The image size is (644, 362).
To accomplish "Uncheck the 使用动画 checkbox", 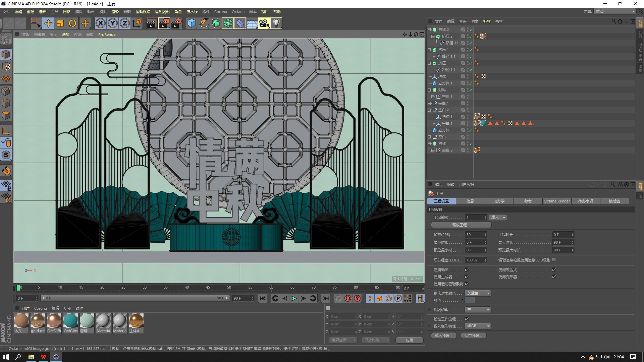I will (467, 269).
